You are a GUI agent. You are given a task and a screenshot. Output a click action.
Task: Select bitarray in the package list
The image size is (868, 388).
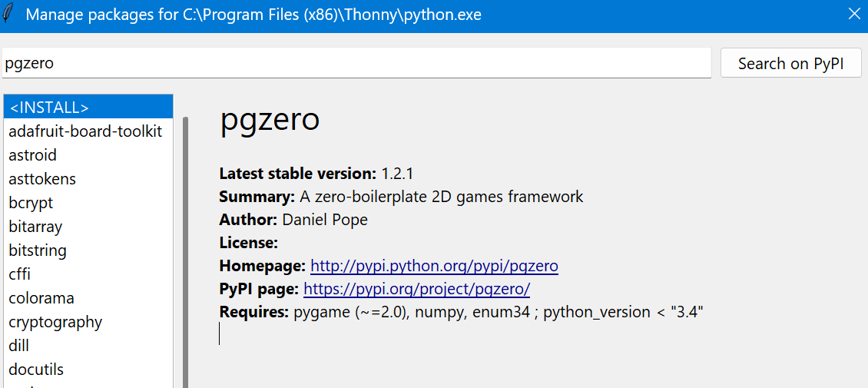pos(88,227)
